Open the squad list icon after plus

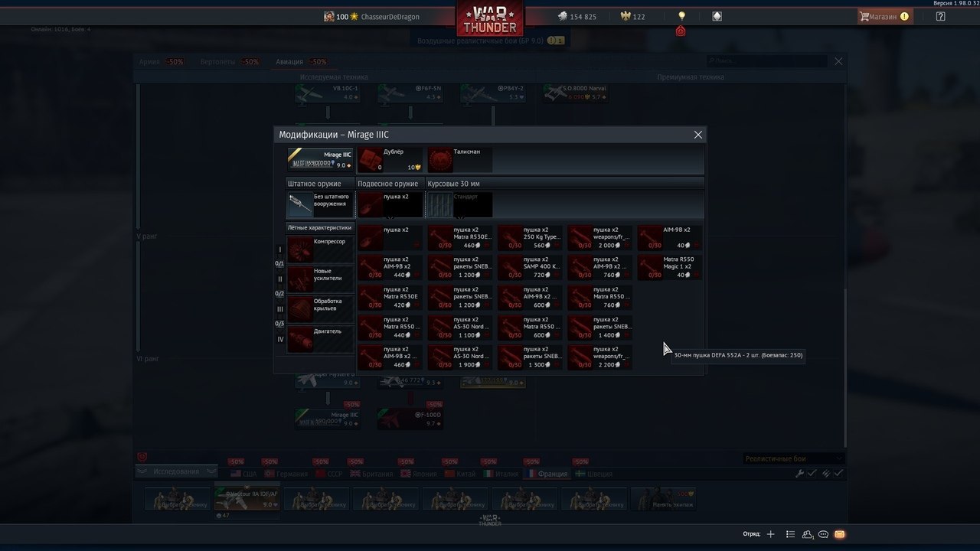(790, 534)
